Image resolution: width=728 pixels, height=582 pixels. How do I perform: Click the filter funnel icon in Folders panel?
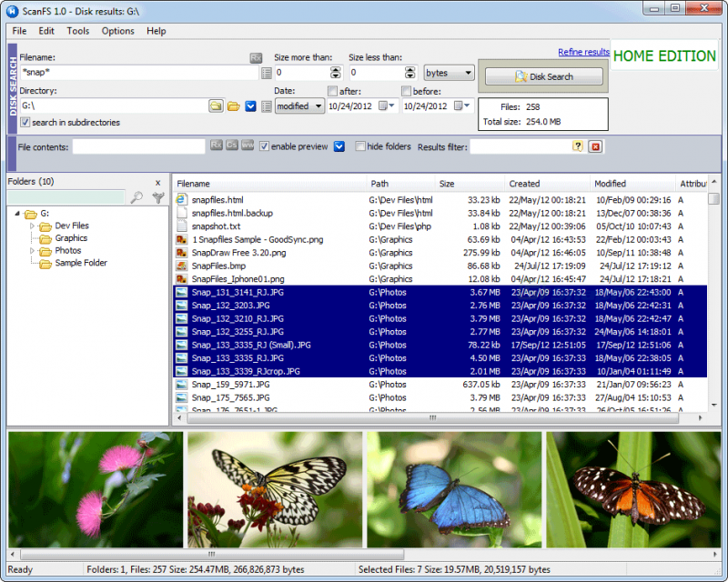pos(157,197)
